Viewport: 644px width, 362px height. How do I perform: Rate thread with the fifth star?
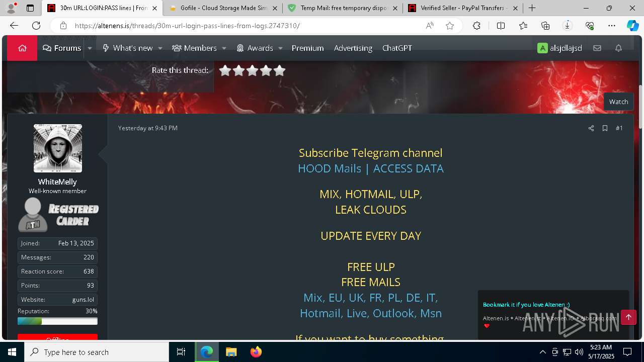click(x=279, y=70)
